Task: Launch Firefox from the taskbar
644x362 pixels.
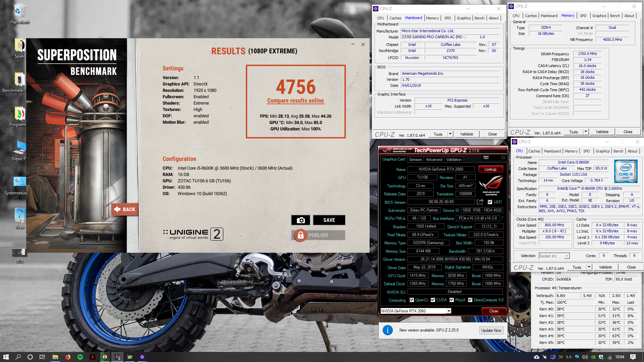Action: (x=68, y=357)
